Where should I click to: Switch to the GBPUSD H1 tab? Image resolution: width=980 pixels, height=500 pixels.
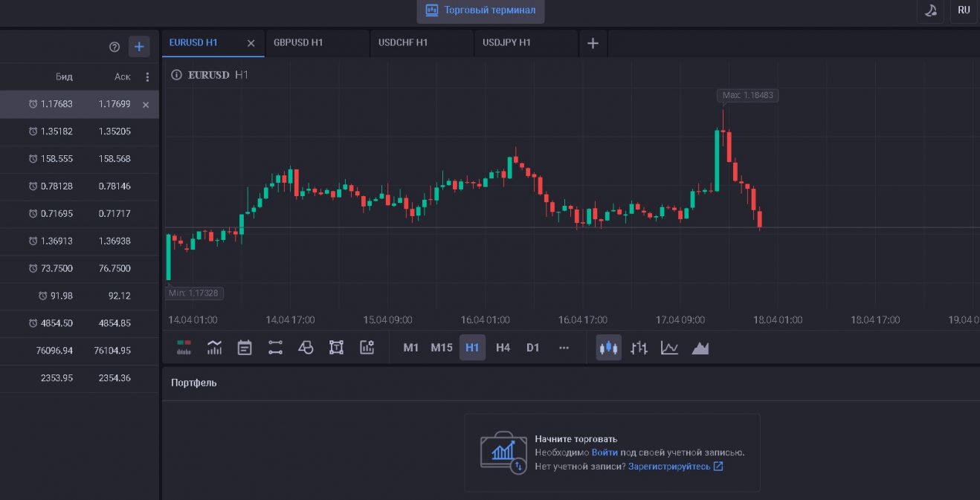point(298,42)
